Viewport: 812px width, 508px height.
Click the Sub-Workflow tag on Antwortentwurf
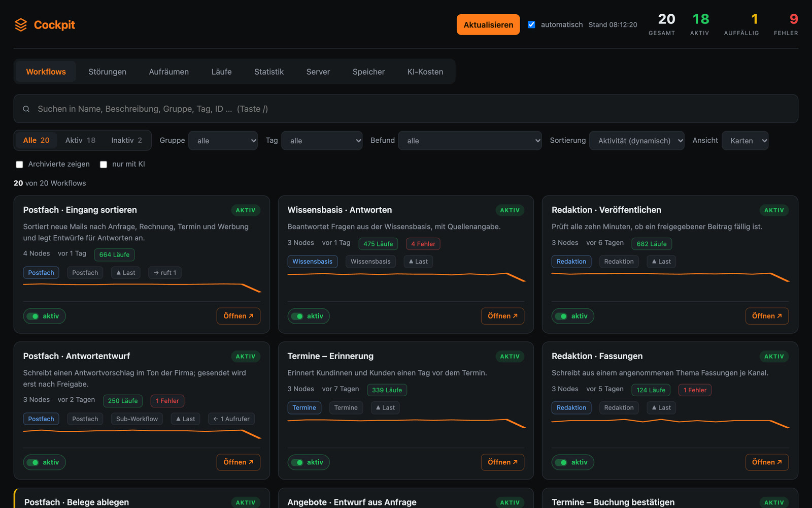[137, 419]
